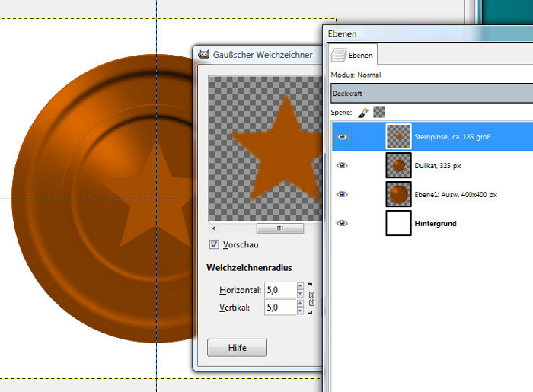This screenshot has height=392, width=533.
Task: Click the GIMP icon in dialog title bar
Action: (203, 54)
